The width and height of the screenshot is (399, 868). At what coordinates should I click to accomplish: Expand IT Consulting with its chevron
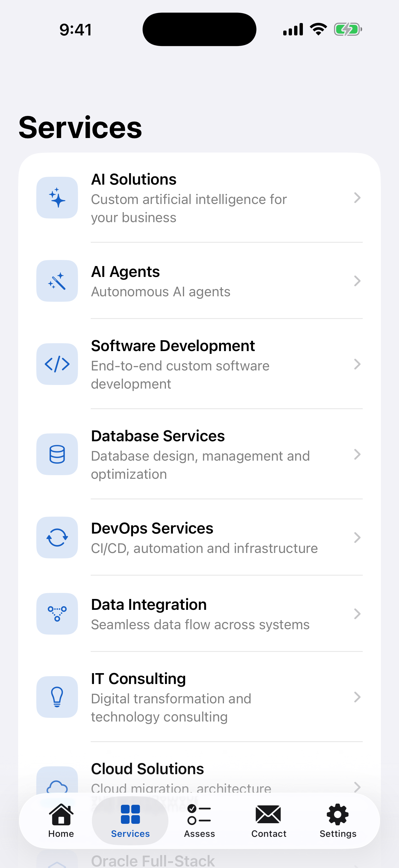[x=357, y=697]
